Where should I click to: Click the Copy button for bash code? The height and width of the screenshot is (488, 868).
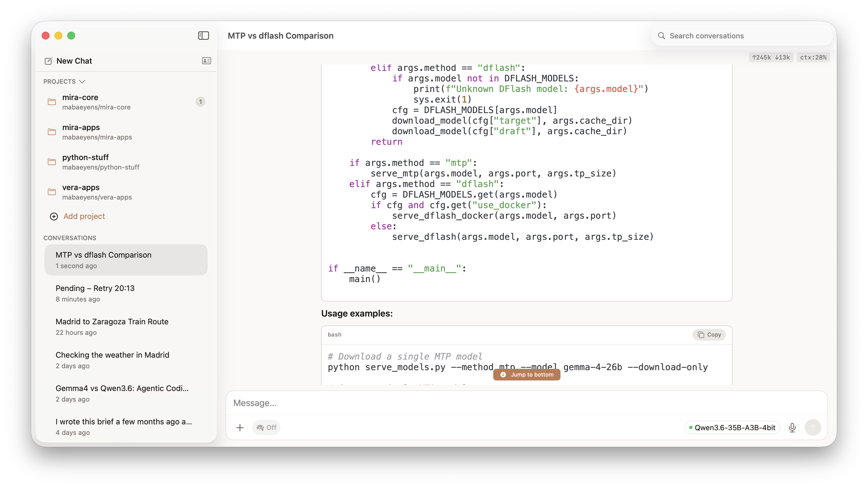(x=709, y=334)
